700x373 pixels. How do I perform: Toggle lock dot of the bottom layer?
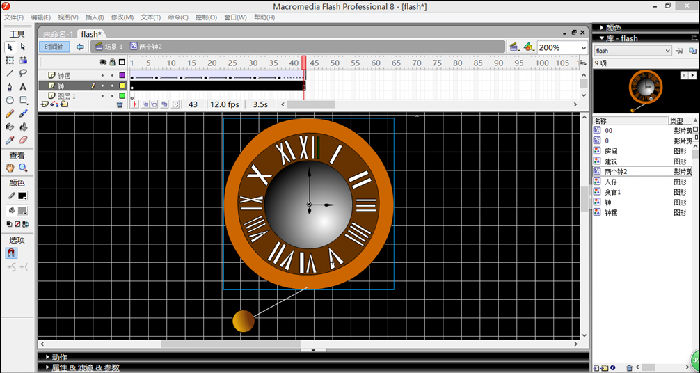112,96
